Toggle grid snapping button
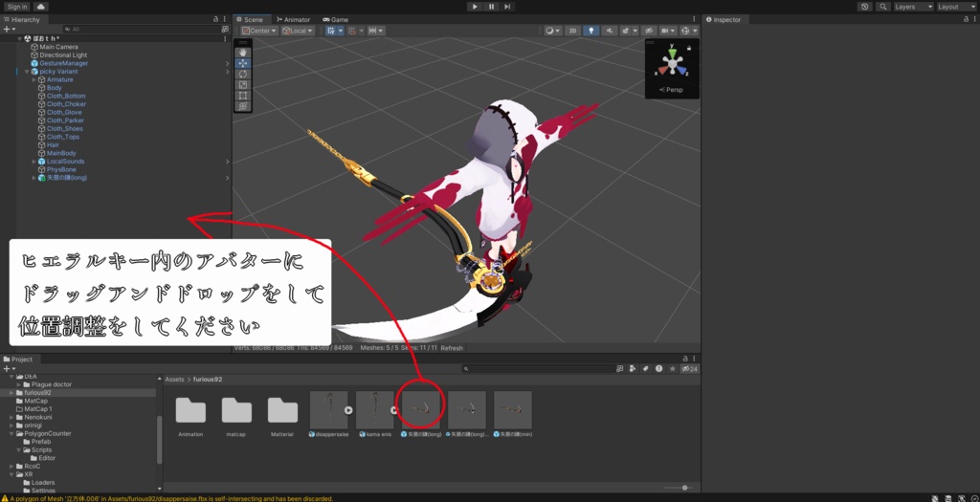The height and width of the screenshot is (502, 980). point(352,31)
